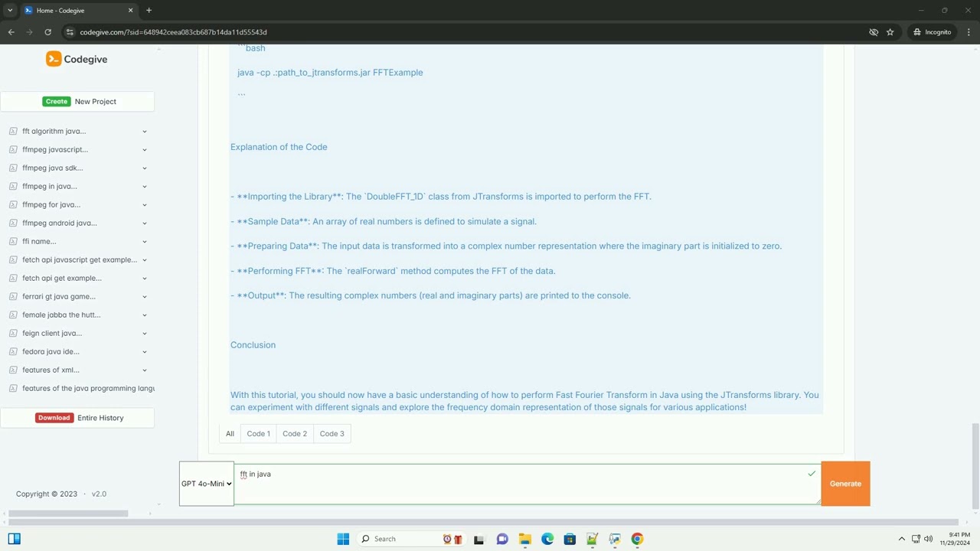Expand the ffmpeg for java chevron
Viewport: 980px width, 551px height.
click(x=145, y=205)
